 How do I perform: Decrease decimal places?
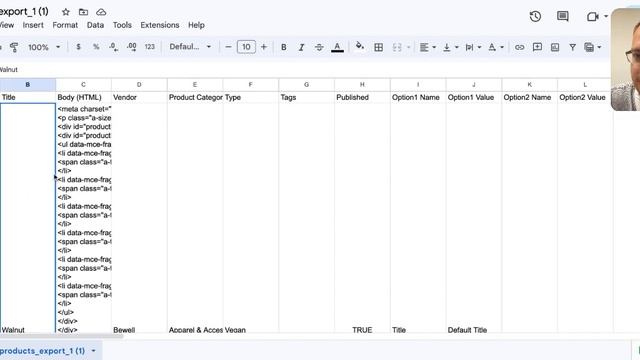(113, 47)
